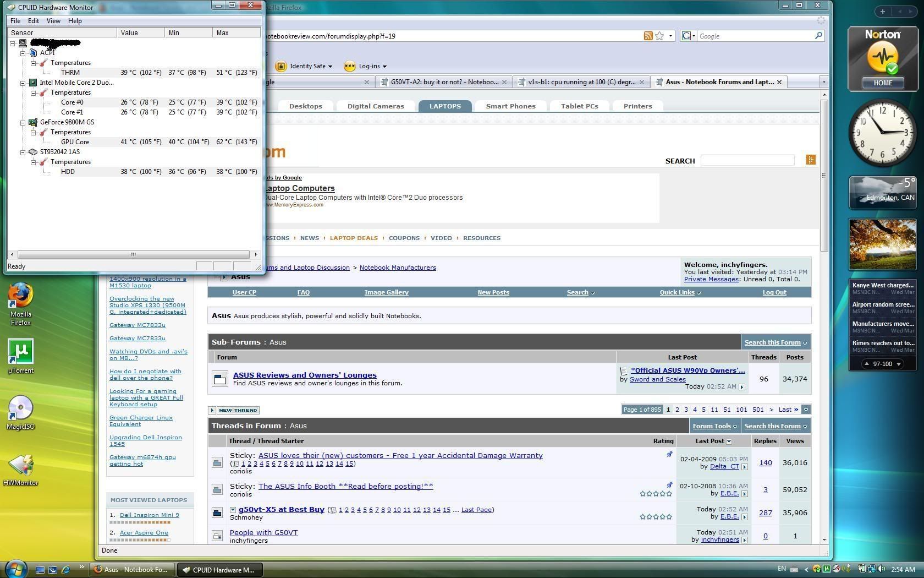
Task: Click Internet Explorer quick launch icon
Action: (65, 570)
